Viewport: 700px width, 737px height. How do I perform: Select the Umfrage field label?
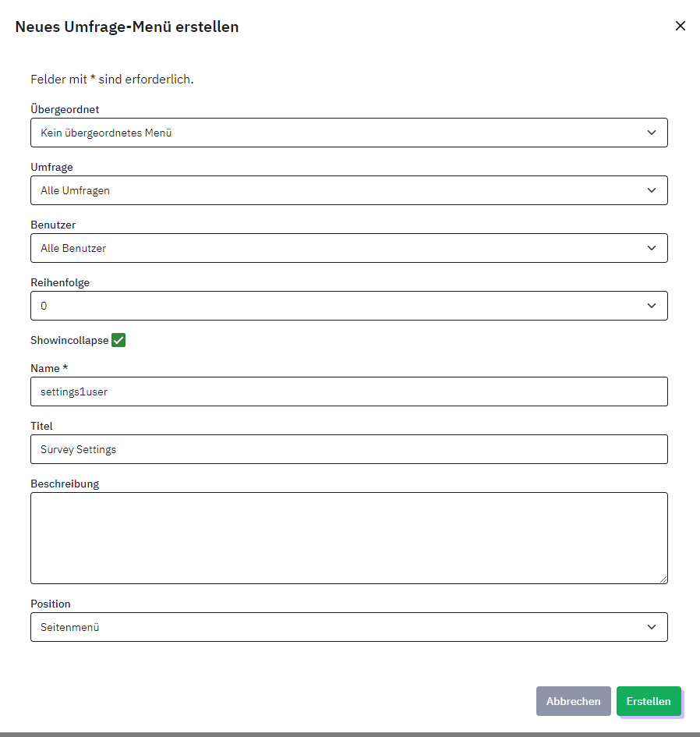[51, 167]
